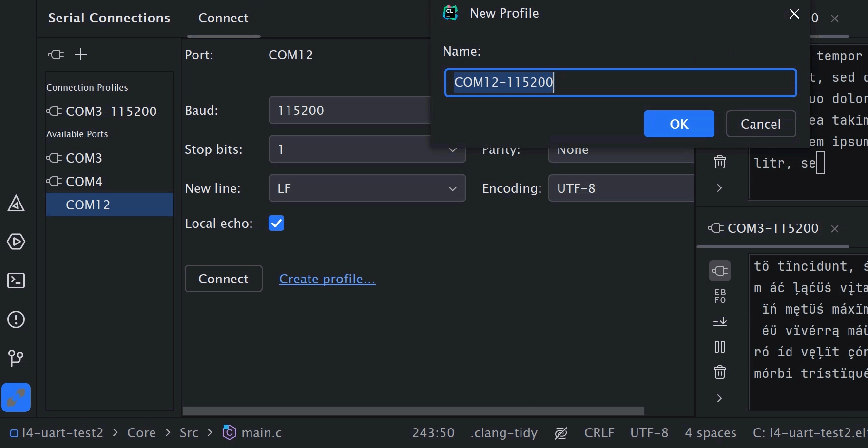
Task: Confirm New Profile with OK
Action: click(x=679, y=124)
